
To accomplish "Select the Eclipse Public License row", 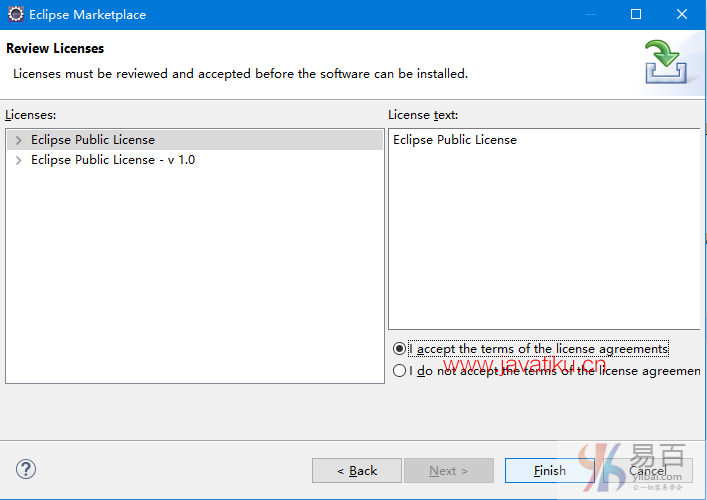I will tap(195, 140).
